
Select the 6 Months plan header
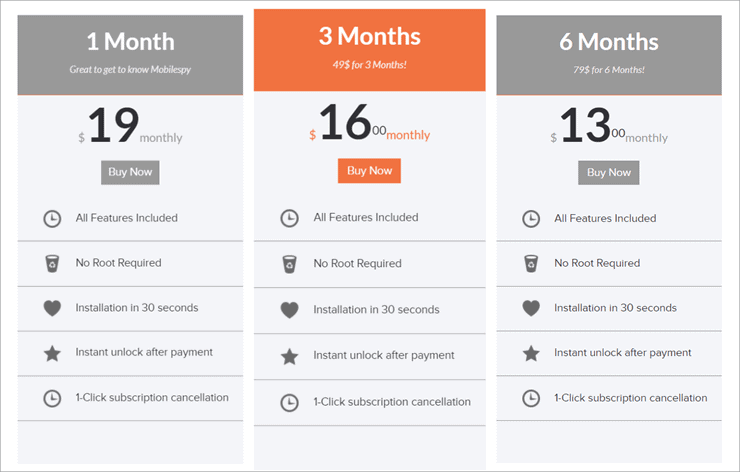click(x=609, y=53)
